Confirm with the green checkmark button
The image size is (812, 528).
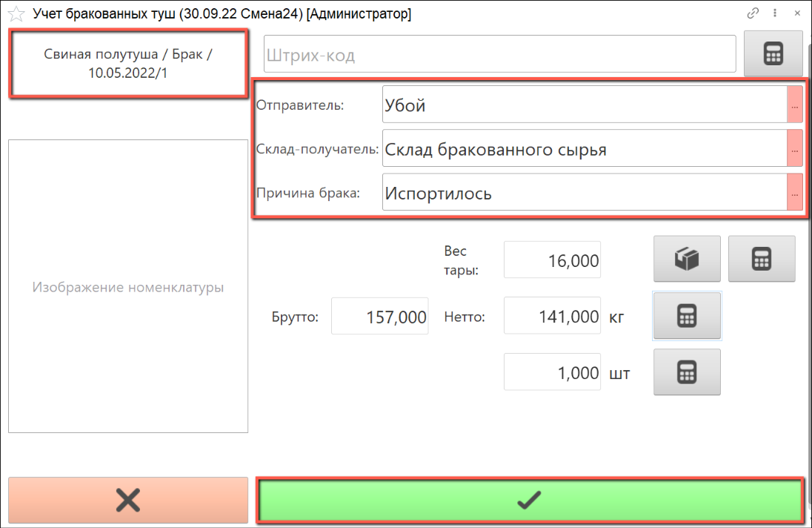coord(529,501)
